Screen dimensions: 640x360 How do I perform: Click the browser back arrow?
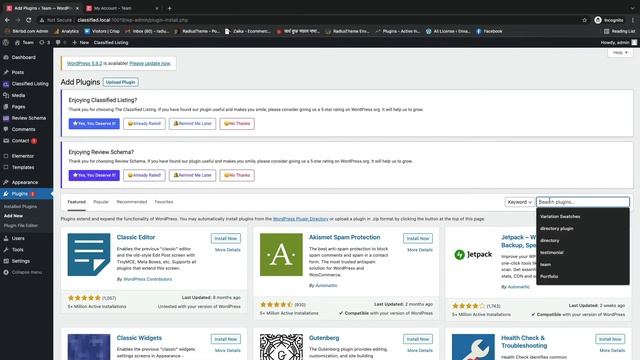[x=7, y=20]
